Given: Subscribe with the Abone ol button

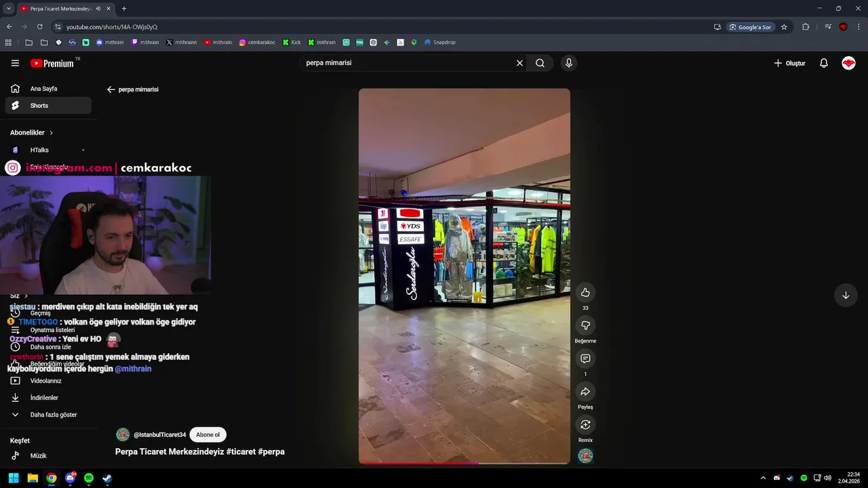Looking at the screenshot, I should (208, 434).
